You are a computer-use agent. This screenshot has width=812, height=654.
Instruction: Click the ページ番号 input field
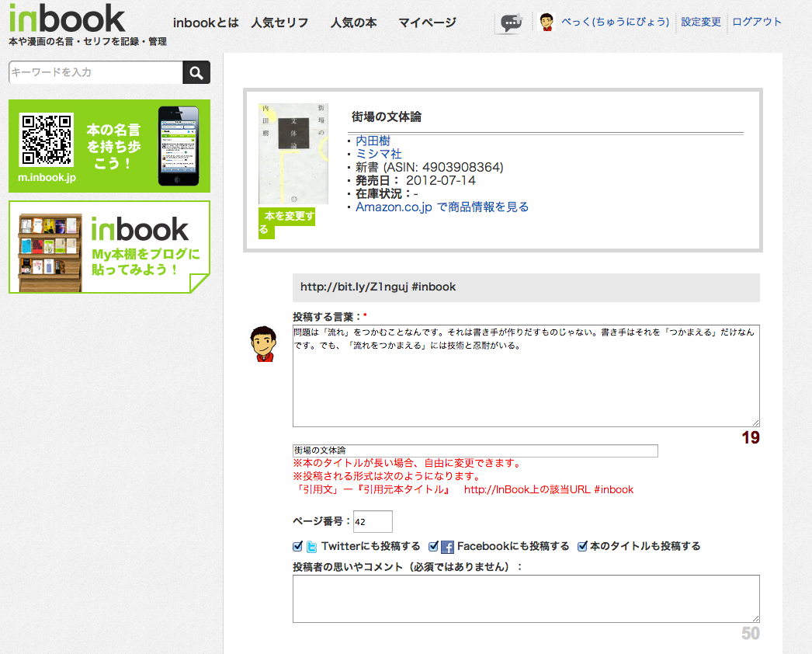tap(373, 521)
